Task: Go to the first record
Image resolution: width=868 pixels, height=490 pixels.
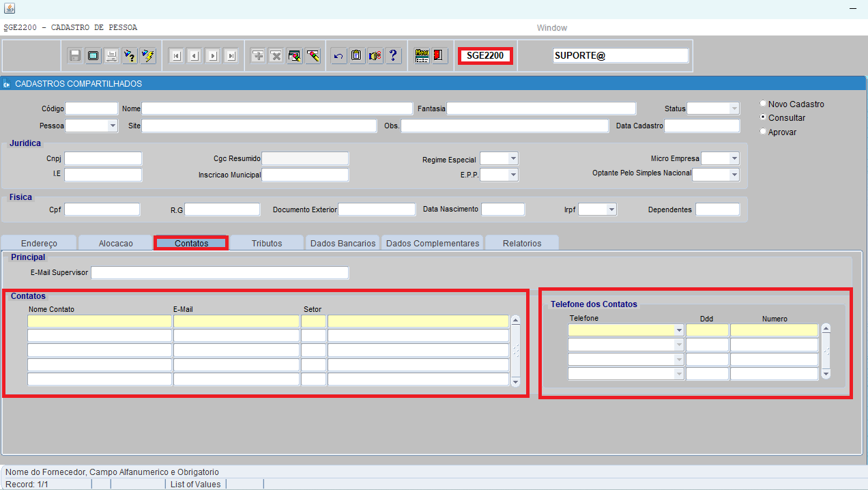Action: point(176,56)
